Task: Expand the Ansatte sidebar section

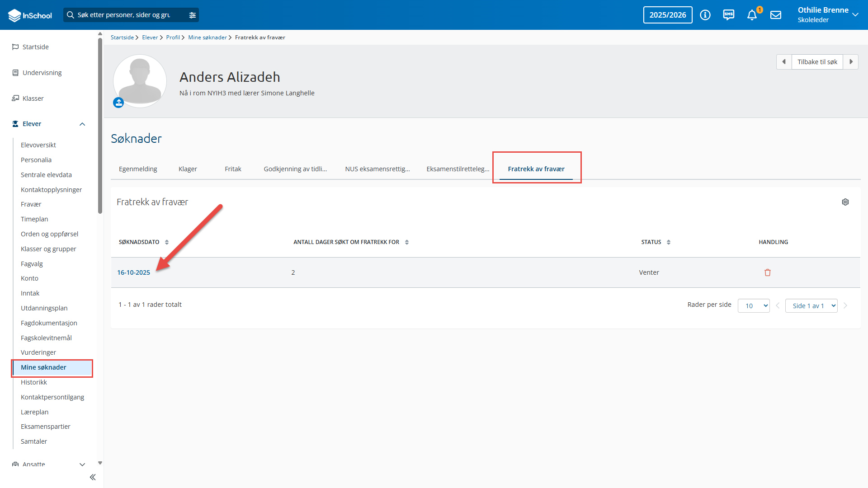Action: (x=82, y=465)
